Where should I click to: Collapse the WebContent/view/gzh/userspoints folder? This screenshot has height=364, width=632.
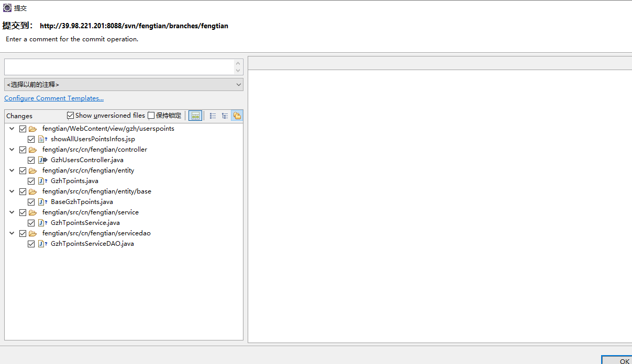[12, 129]
